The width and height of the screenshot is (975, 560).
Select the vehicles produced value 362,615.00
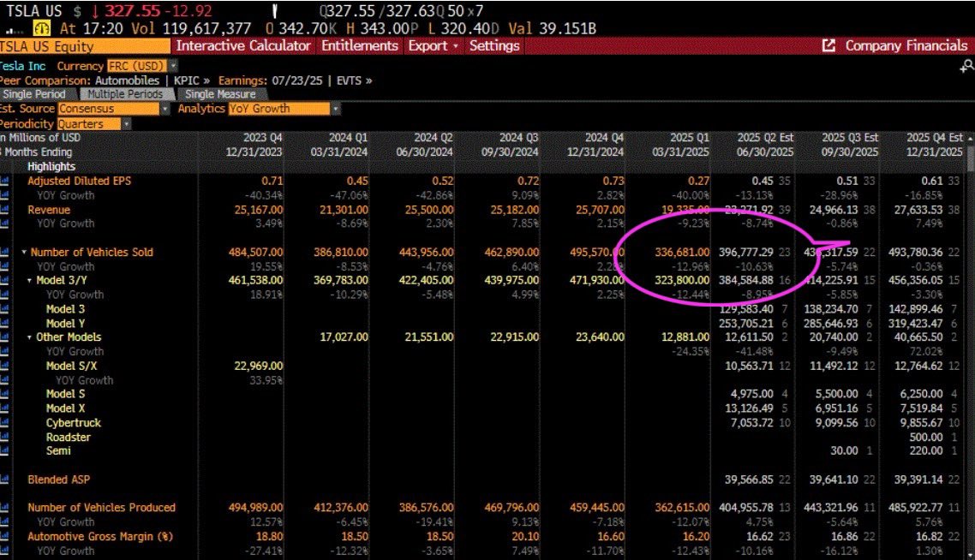pos(681,507)
